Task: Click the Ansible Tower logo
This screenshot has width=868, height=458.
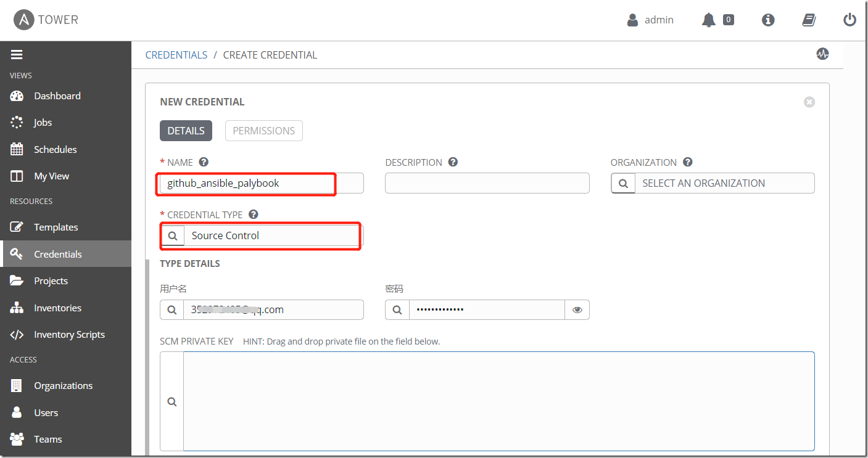Action: (x=47, y=20)
